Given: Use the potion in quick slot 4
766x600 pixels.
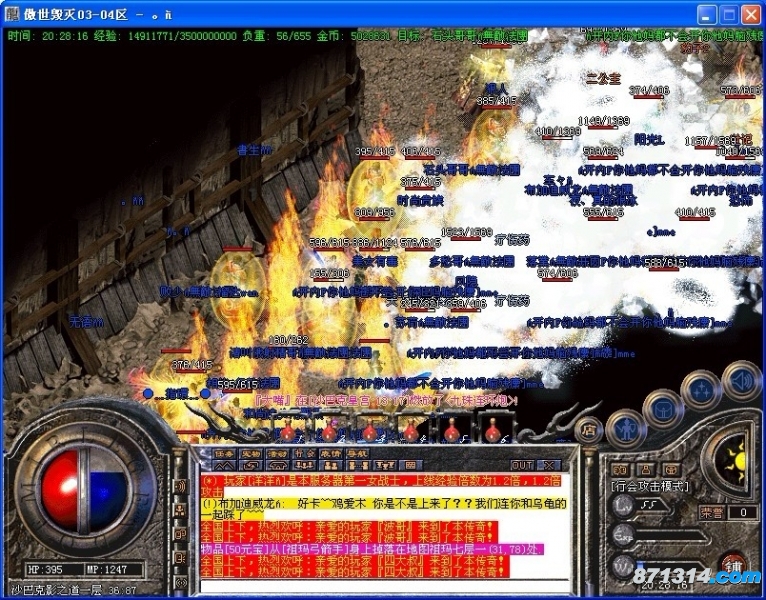Looking at the screenshot, I should point(410,432).
